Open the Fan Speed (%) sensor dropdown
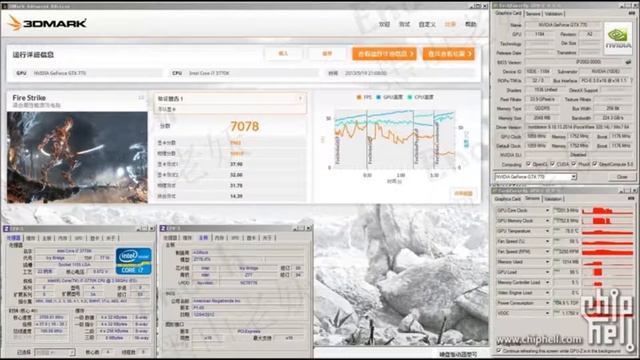Viewport: 640px width, 360px height. click(x=547, y=241)
